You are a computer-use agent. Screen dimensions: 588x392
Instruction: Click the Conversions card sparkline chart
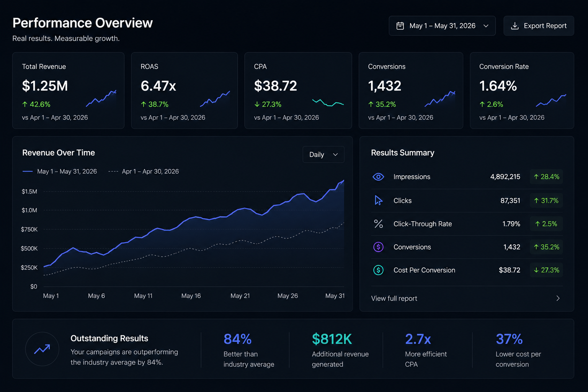(x=440, y=99)
